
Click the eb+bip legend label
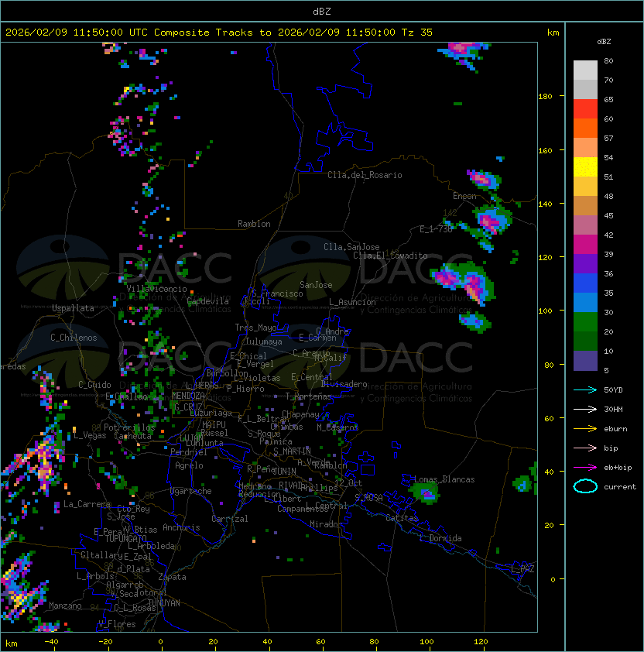pyautogui.click(x=618, y=468)
